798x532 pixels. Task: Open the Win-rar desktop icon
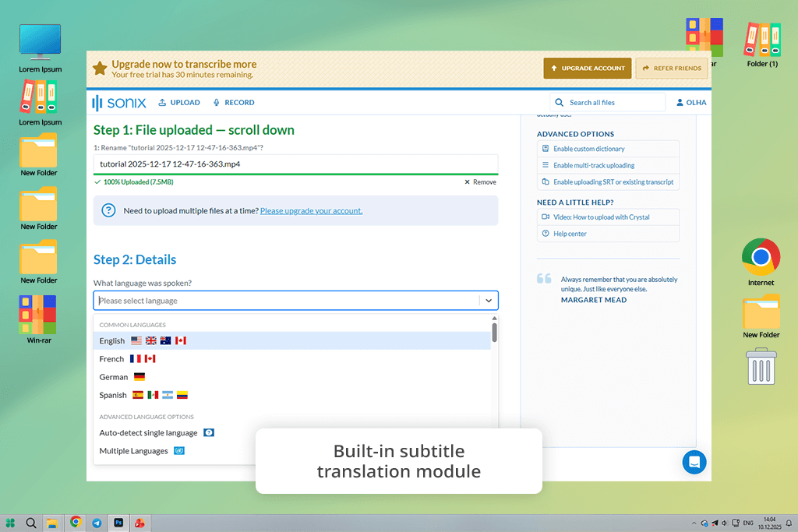tap(39, 319)
